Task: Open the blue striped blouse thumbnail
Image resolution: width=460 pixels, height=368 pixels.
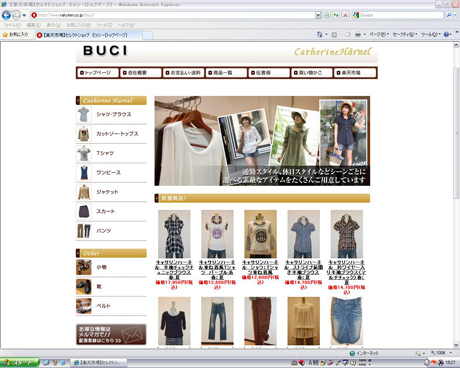Action: pos(304,234)
